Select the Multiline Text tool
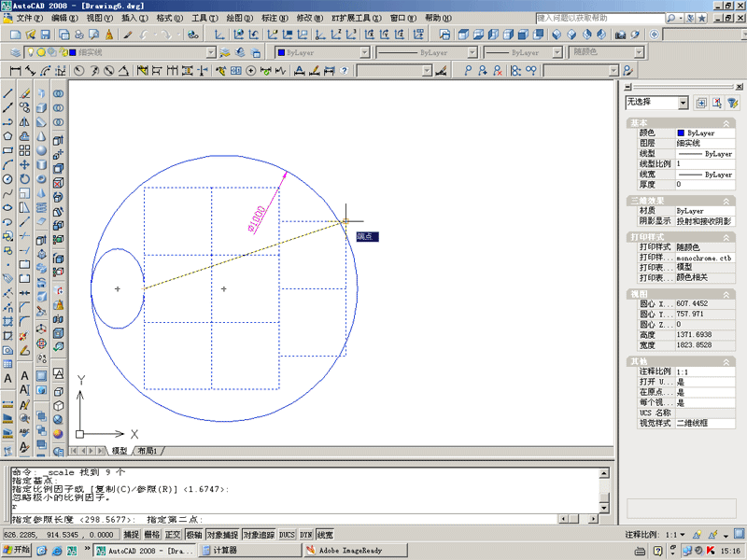The image size is (747, 560). pyautogui.click(x=7, y=379)
